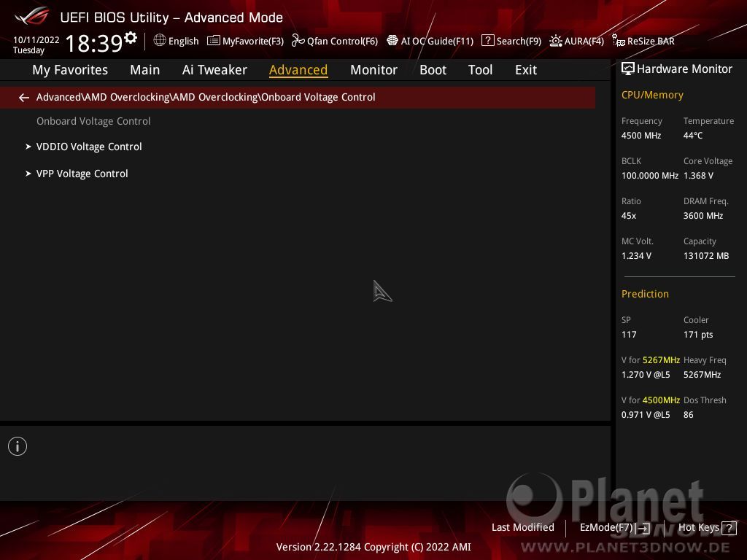Open the My Favorites tab

[70, 70]
